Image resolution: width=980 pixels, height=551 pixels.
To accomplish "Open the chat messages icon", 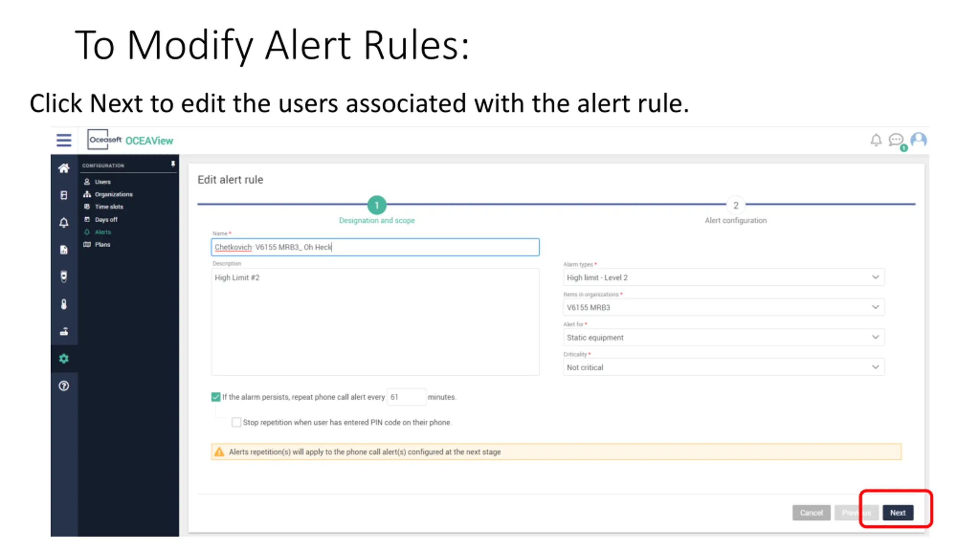I will point(896,140).
